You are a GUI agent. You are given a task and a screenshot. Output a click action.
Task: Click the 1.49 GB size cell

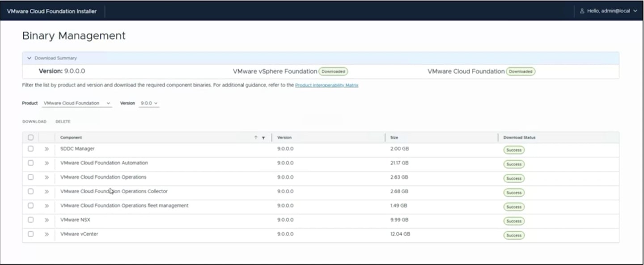[399, 206]
